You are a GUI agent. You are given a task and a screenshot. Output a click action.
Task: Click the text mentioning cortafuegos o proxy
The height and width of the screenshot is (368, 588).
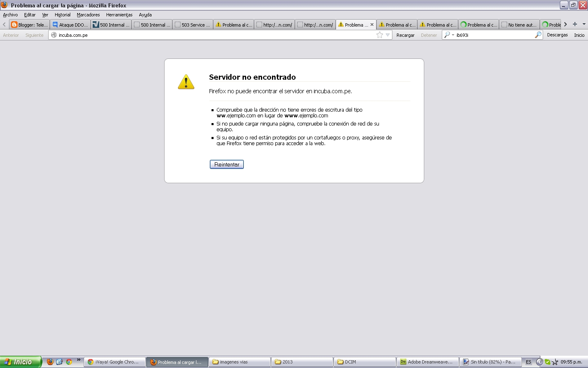[304, 141]
